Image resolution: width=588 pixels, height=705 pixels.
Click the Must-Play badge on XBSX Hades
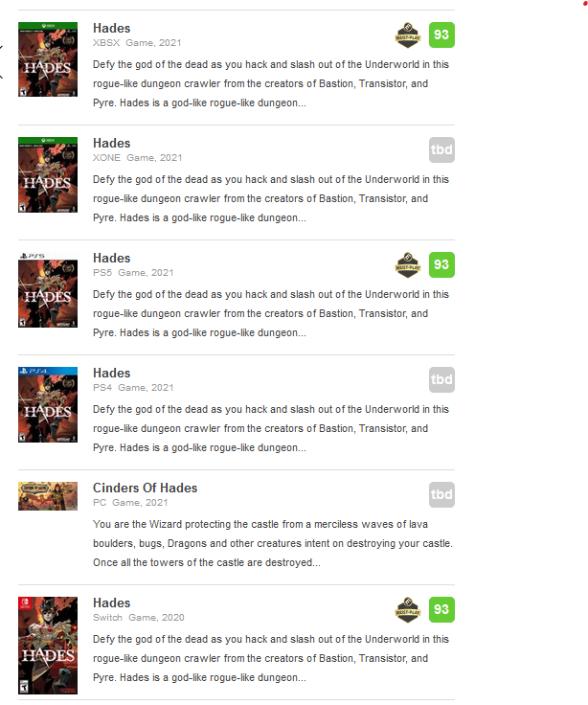[407, 35]
